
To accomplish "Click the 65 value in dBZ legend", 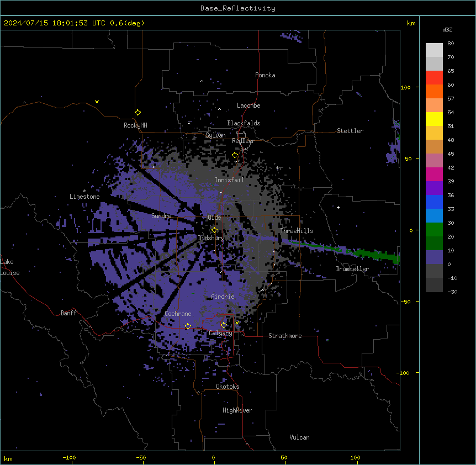I will tap(451, 71).
